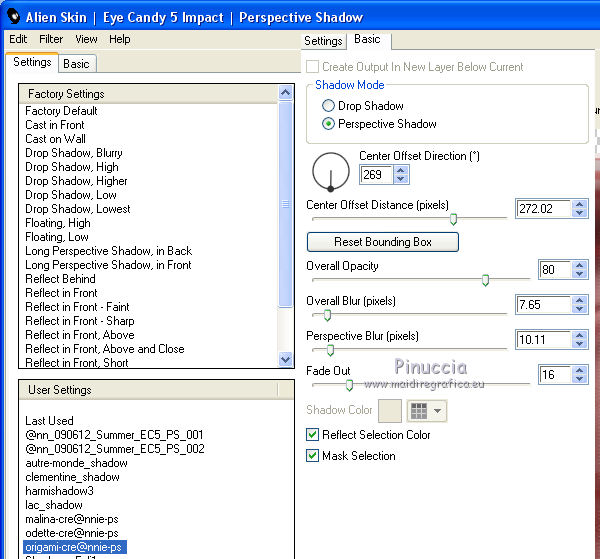The image size is (600, 559).
Task: Uncheck Mask Selection checkbox
Action: point(312,456)
